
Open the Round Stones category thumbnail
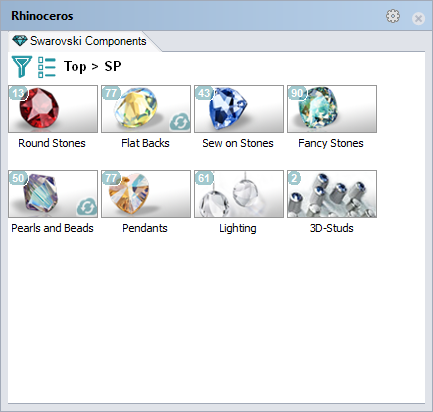pyautogui.click(x=53, y=109)
